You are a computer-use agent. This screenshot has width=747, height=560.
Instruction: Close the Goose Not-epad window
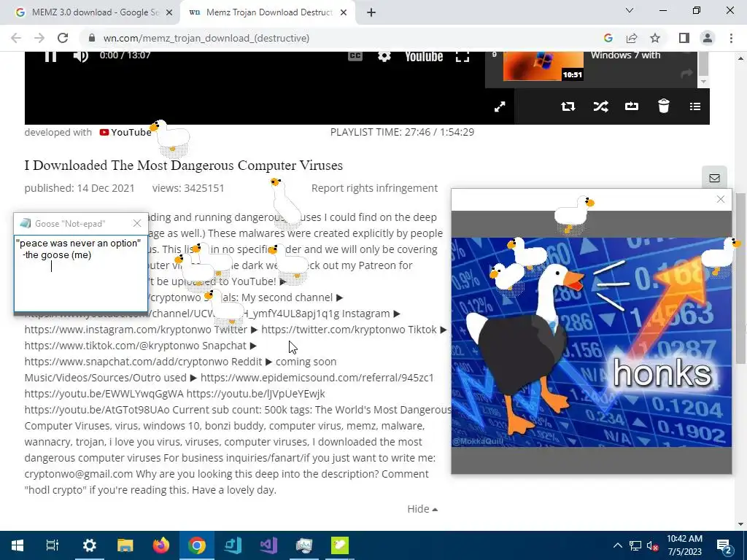point(137,223)
